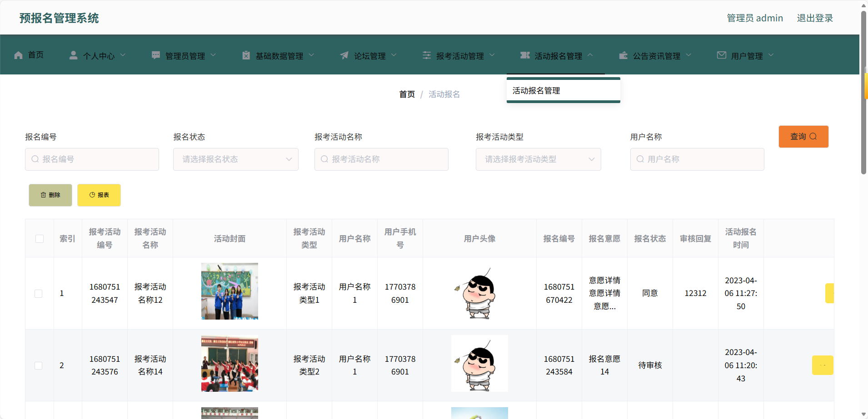Click the 报表 button
This screenshot has width=868, height=419.
(99, 195)
